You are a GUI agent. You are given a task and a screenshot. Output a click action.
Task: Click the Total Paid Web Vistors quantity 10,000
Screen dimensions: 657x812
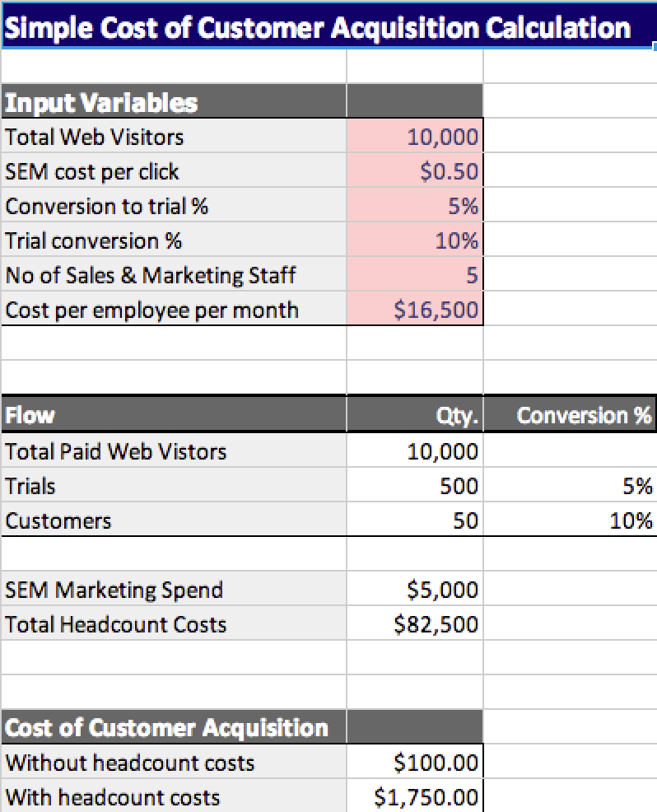tap(414, 451)
